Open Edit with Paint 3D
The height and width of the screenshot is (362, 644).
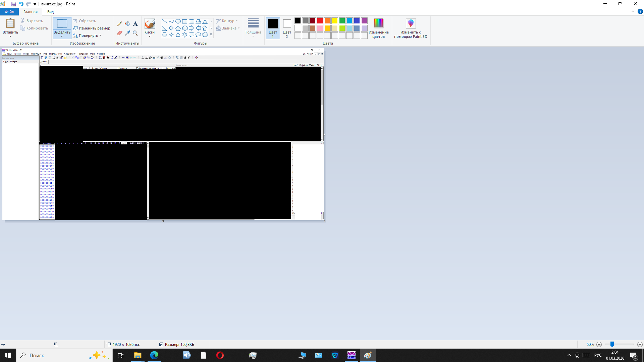click(x=411, y=23)
